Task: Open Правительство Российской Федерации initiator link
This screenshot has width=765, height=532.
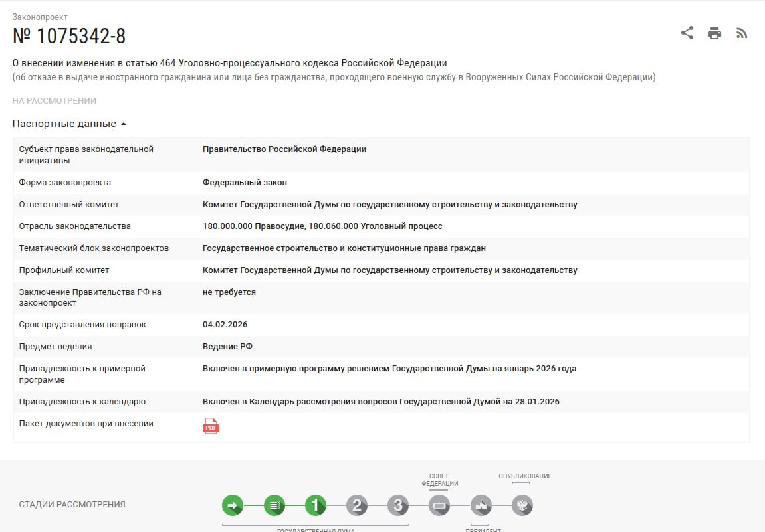Action: [x=284, y=149]
